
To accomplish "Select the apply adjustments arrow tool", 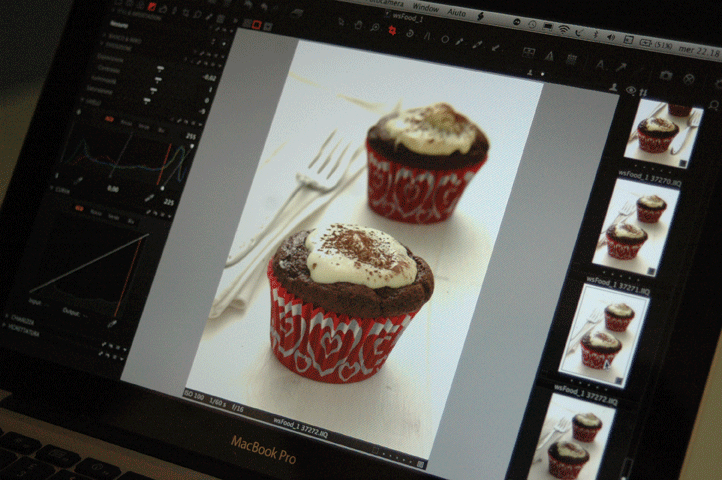I will click(x=496, y=47).
